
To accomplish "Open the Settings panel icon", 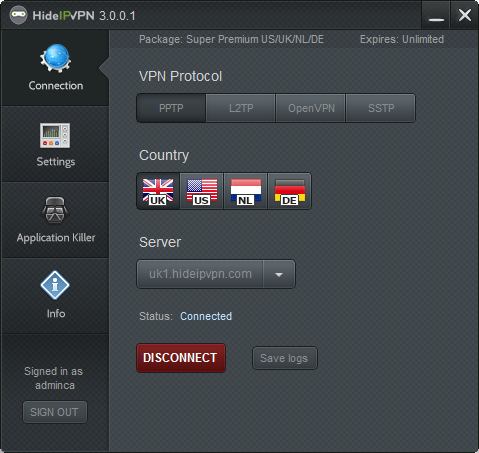I will tap(55, 135).
